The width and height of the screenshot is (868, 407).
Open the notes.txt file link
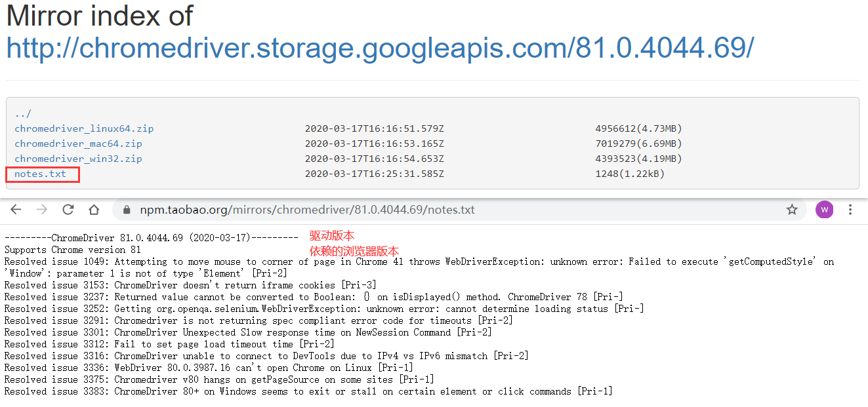[x=41, y=174]
